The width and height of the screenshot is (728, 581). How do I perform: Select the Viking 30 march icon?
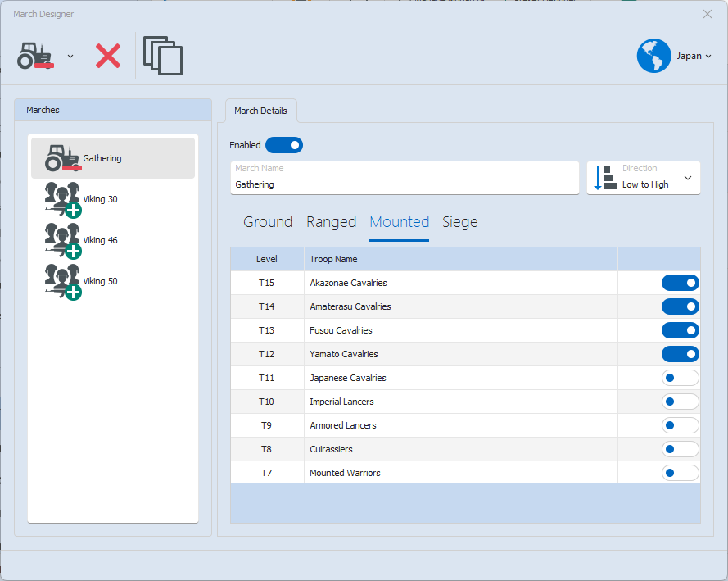tap(62, 199)
